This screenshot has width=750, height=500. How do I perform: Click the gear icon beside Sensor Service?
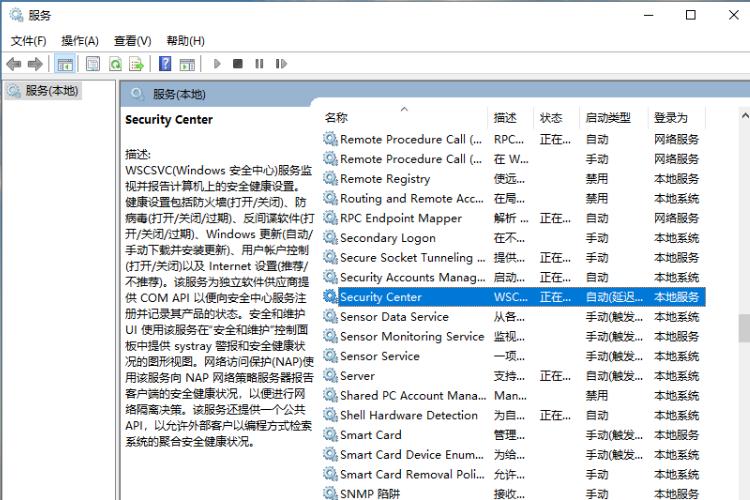330,356
